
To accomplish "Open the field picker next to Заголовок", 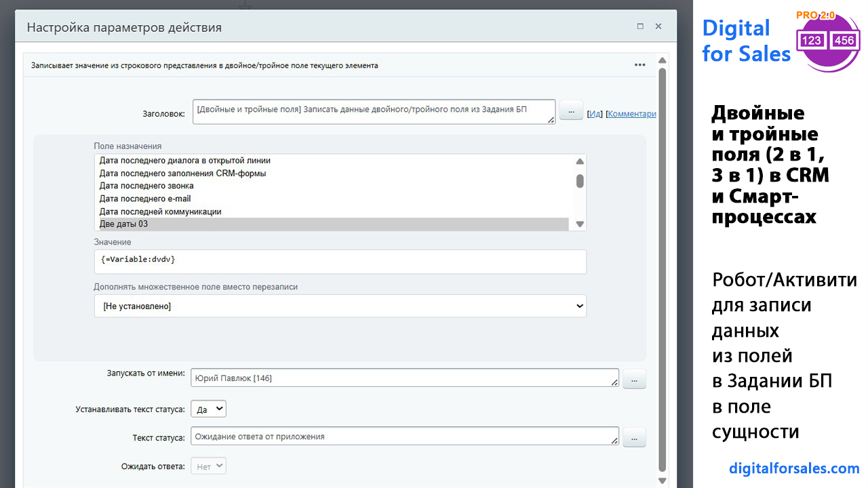I will [571, 111].
